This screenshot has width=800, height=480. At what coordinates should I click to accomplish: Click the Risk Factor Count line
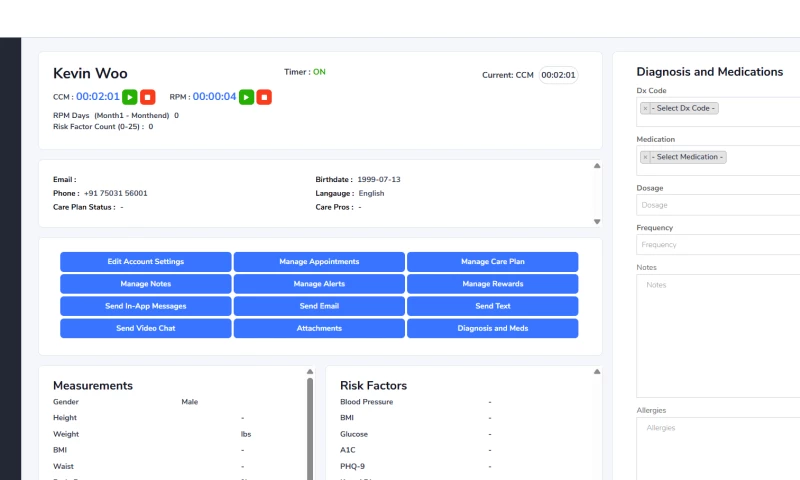103,127
